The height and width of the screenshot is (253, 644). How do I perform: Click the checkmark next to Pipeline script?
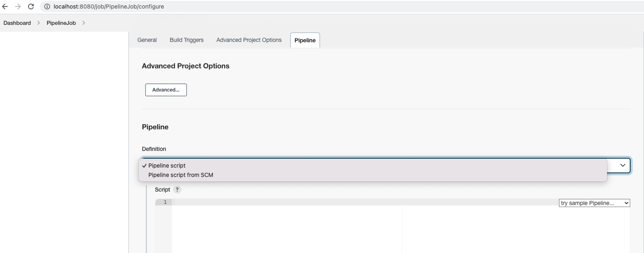click(144, 166)
